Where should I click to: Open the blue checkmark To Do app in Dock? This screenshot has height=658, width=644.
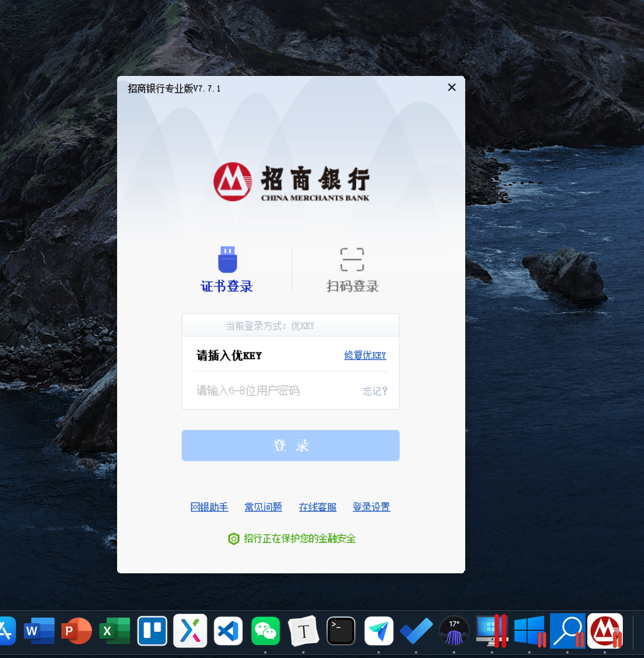click(416, 631)
